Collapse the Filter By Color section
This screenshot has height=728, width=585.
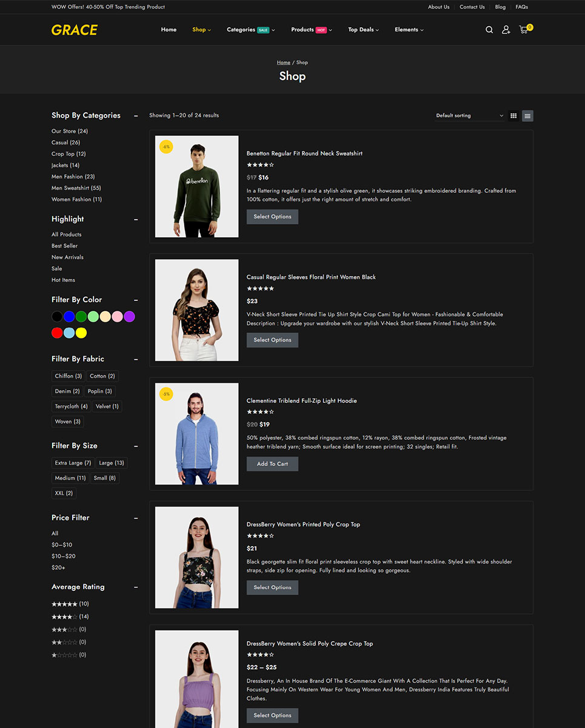click(136, 300)
